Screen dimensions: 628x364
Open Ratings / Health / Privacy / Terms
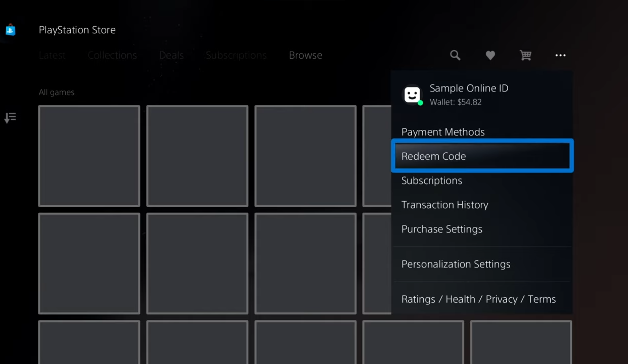point(482,299)
